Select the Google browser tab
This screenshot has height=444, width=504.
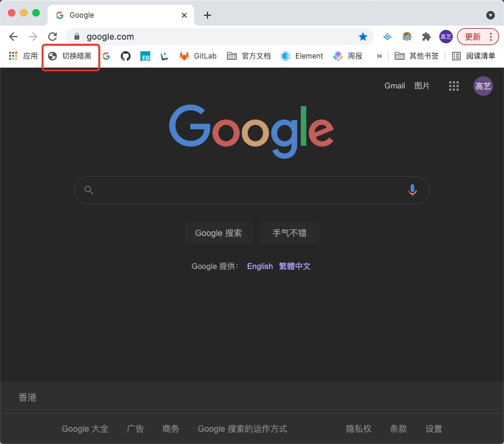pos(121,15)
